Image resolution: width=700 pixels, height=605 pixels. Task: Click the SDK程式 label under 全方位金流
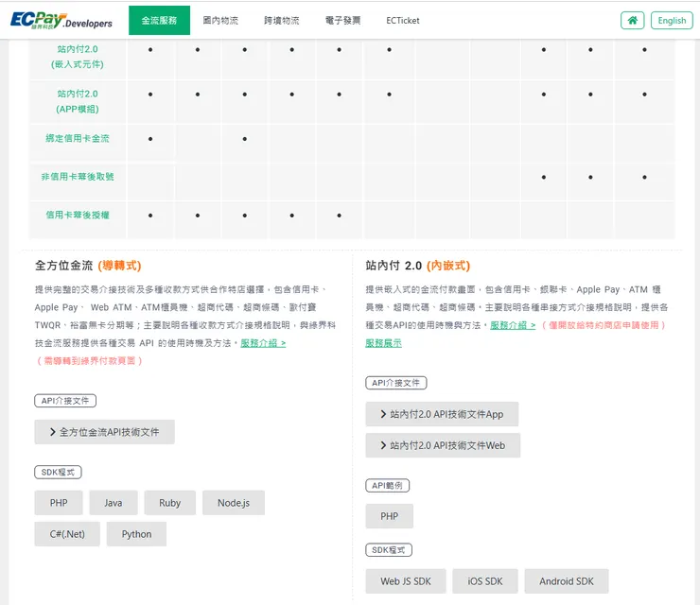58,472
